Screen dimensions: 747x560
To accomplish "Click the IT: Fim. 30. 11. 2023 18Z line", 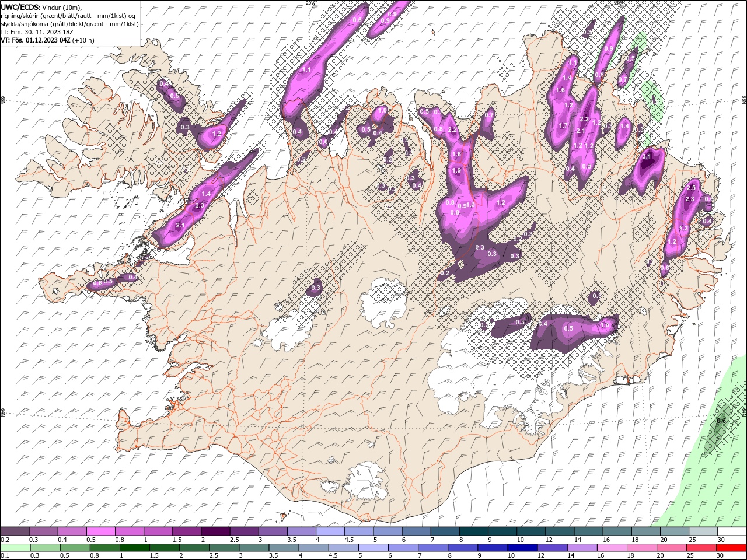I will 37,32.
